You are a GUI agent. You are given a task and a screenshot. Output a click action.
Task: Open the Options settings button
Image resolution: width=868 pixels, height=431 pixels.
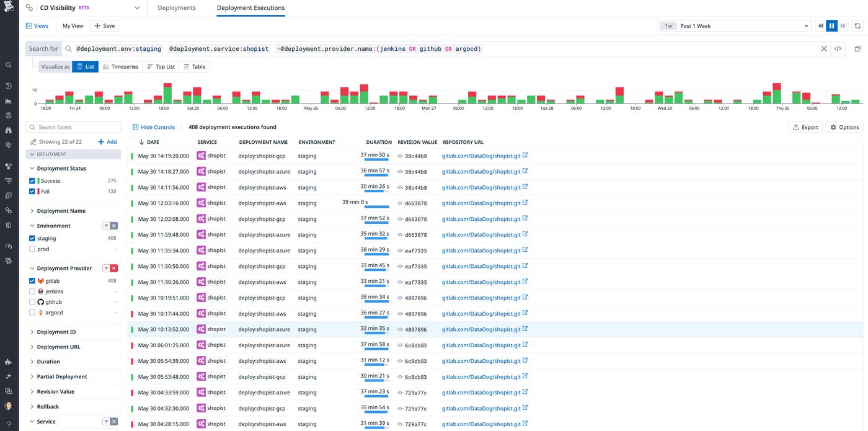pos(844,127)
